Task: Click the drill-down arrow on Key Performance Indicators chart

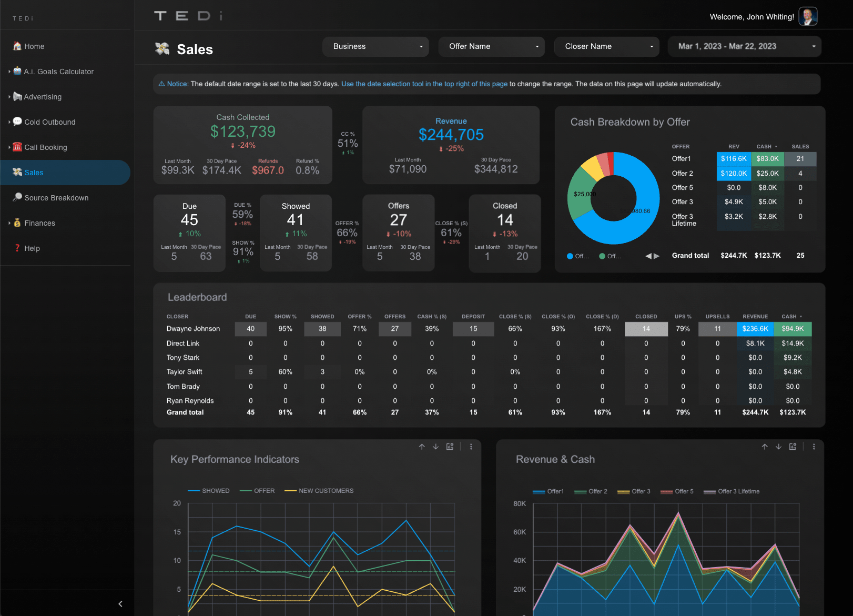Action: coord(435,447)
